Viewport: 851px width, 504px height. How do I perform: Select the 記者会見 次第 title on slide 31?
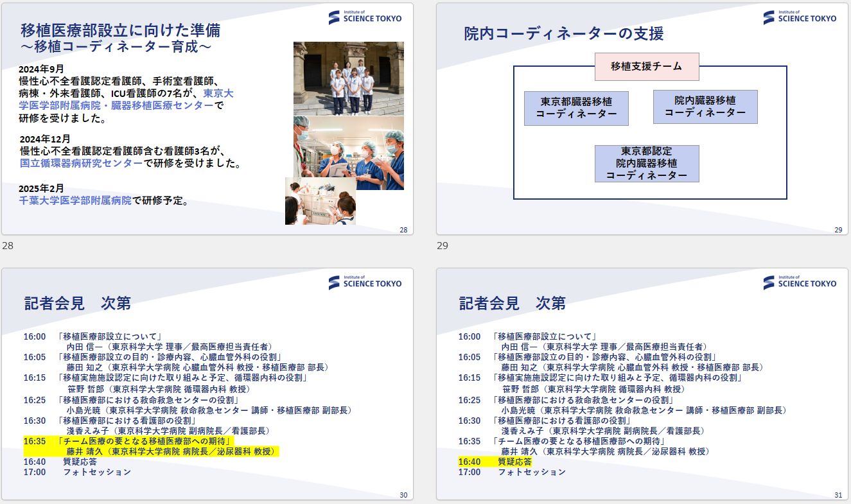(x=513, y=303)
